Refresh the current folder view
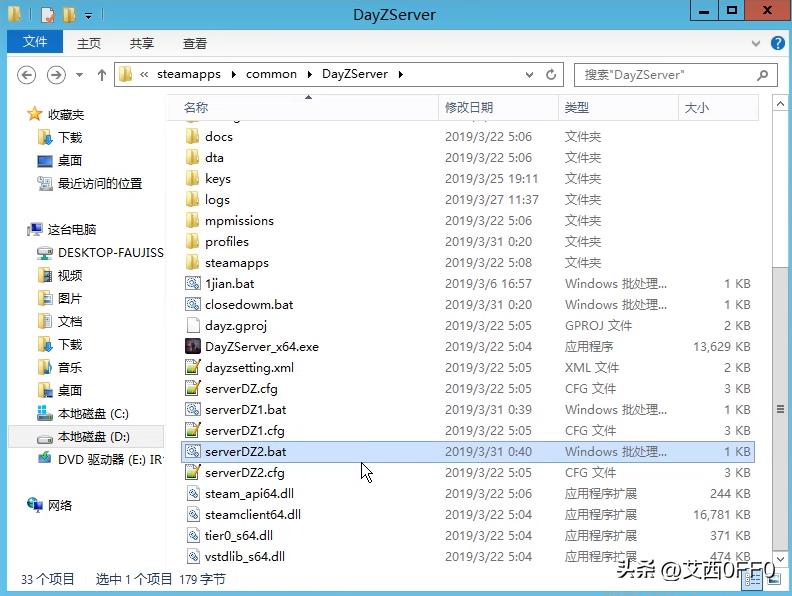792x596 pixels. coord(551,75)
